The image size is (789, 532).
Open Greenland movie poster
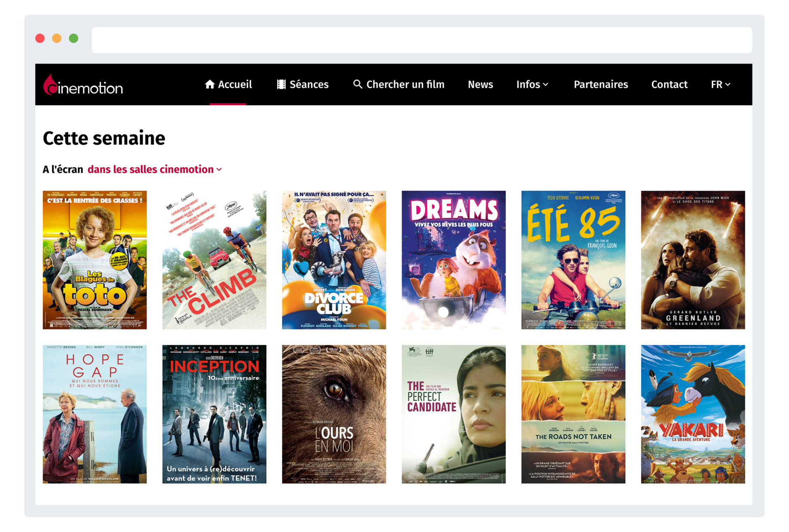(x=693, y=260)
